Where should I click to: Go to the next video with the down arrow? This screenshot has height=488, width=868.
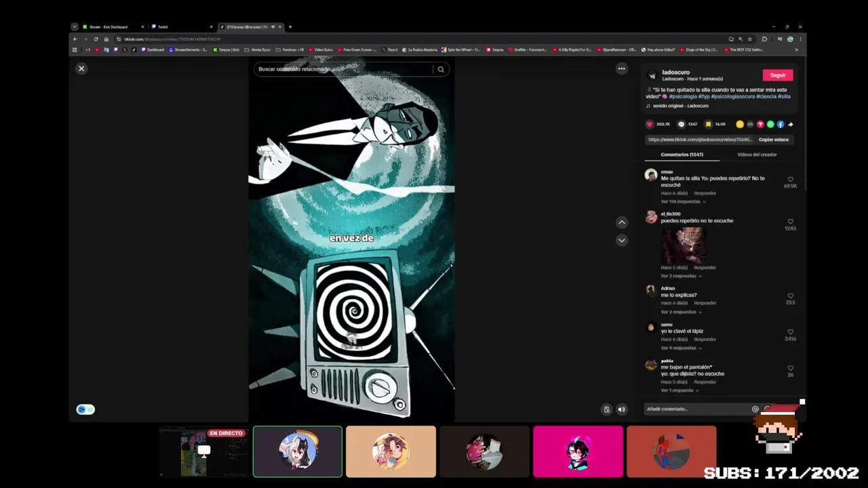(621, 240)
